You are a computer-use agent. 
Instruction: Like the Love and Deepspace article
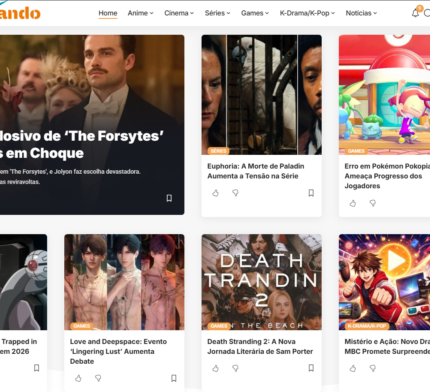click(78, 378)
